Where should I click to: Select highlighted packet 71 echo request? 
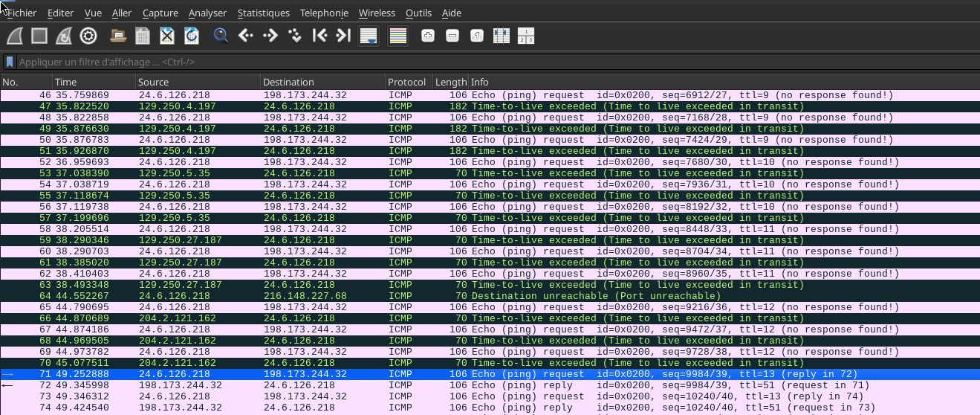(x=490, y=374)
